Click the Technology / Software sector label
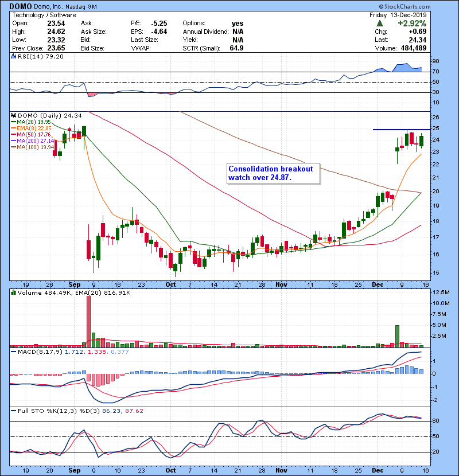 click(44, 15)
